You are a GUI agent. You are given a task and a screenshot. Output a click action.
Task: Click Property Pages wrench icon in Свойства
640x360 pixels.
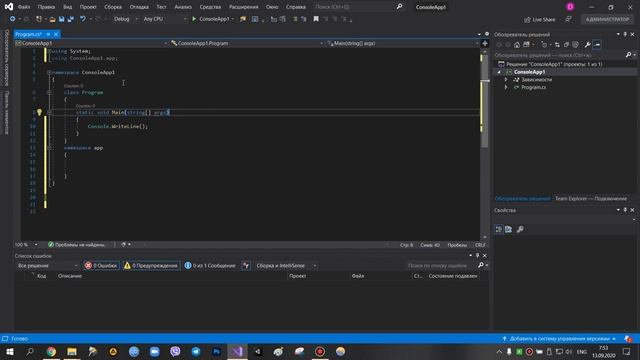pos(520,229)
